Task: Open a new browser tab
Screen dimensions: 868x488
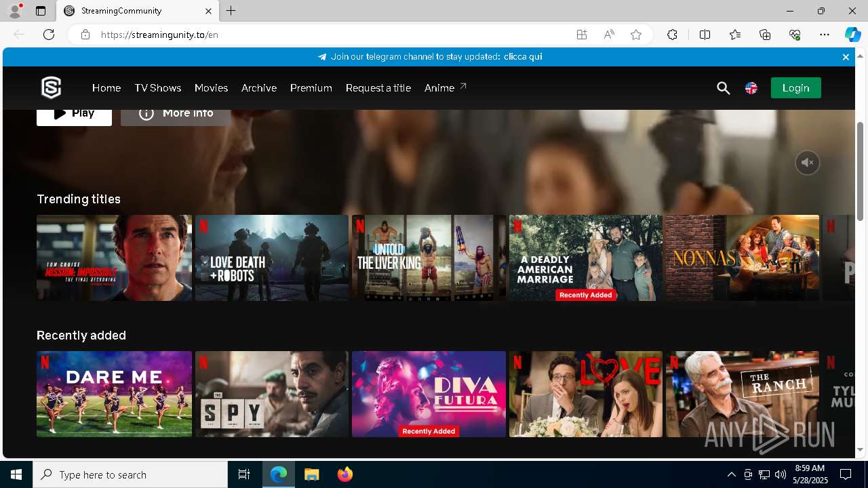Action: tap(231, 11)
